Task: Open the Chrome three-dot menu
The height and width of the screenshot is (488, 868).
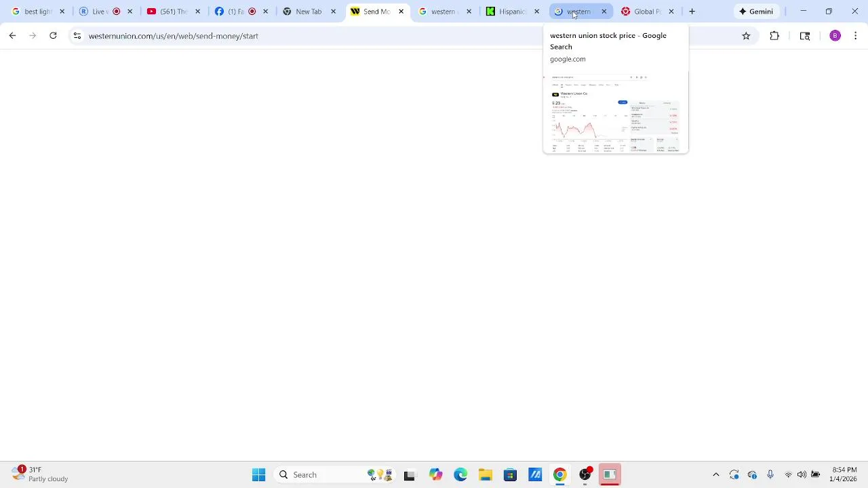Action: point(856,36)
